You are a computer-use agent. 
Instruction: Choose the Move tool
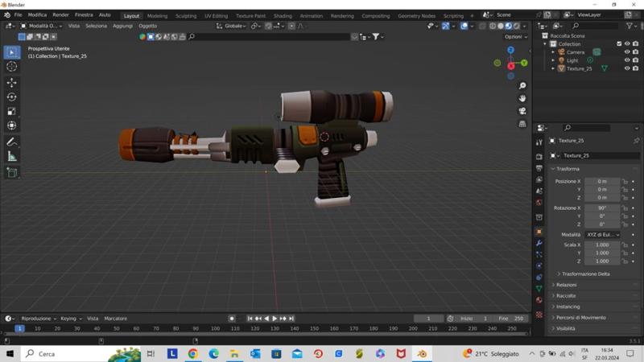click(12, 83)
